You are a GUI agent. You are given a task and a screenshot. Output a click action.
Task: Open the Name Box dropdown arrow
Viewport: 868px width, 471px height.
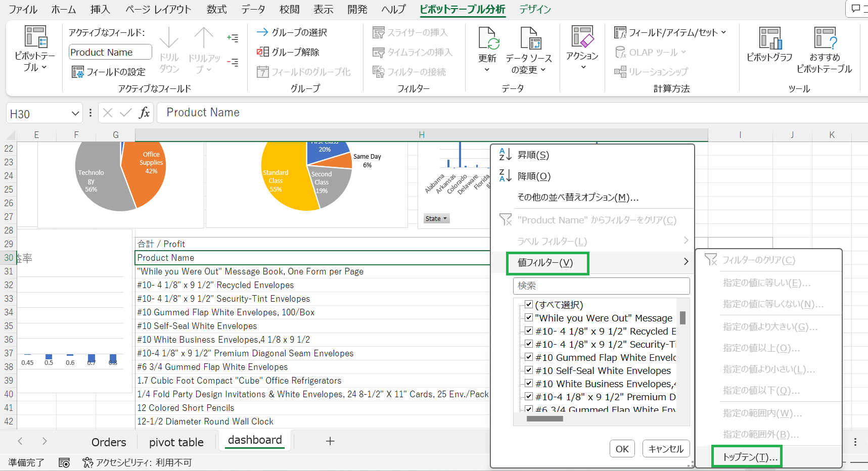(x=75, y=114)
